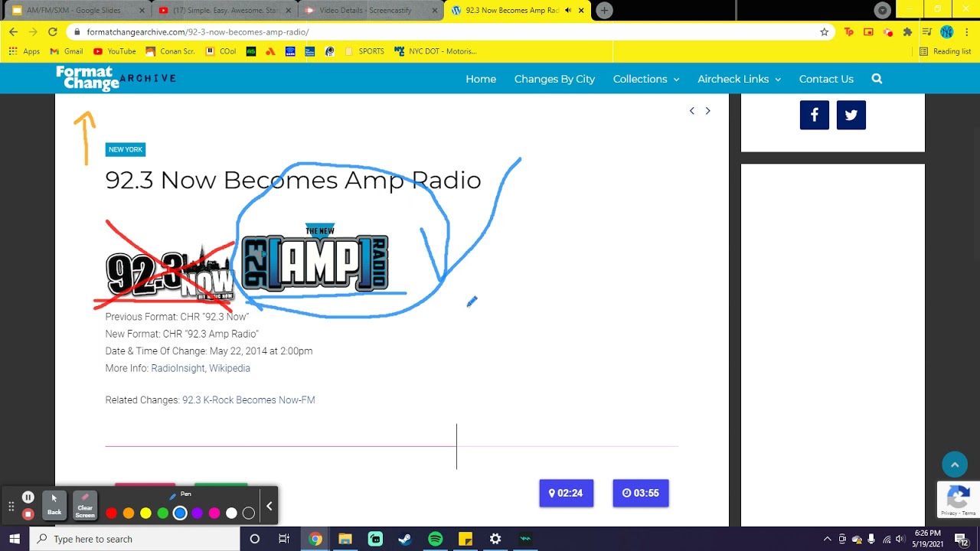Viewport: 980px width, 551px height.
Task: Bookmark this page with the star
Action: click(825, 32)
